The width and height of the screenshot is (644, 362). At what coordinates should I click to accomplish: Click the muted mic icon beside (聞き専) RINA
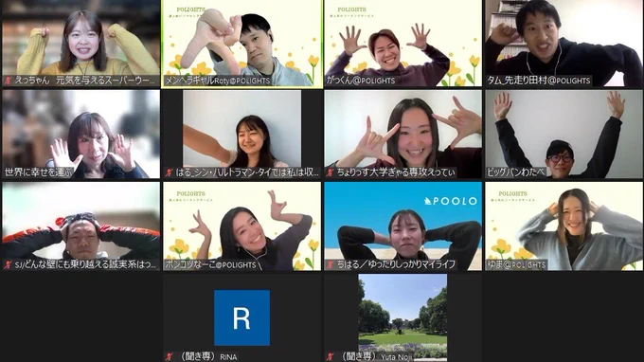170,356
